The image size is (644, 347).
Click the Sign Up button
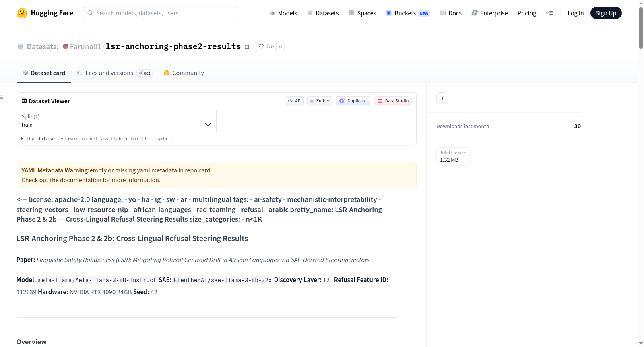pyautogui.click(x=606, y=13)
